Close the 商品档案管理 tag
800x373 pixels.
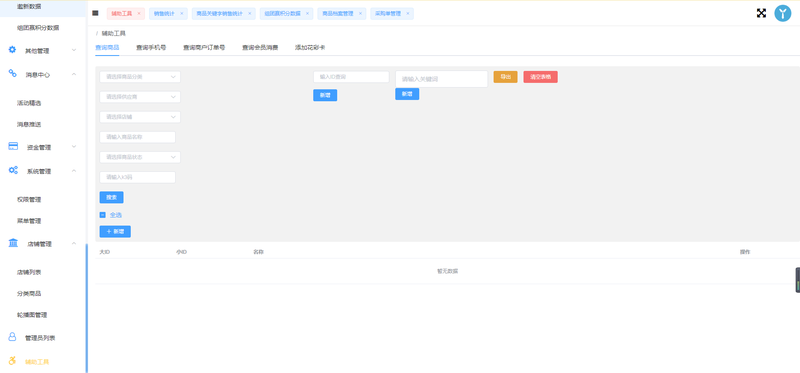[360, 14]
